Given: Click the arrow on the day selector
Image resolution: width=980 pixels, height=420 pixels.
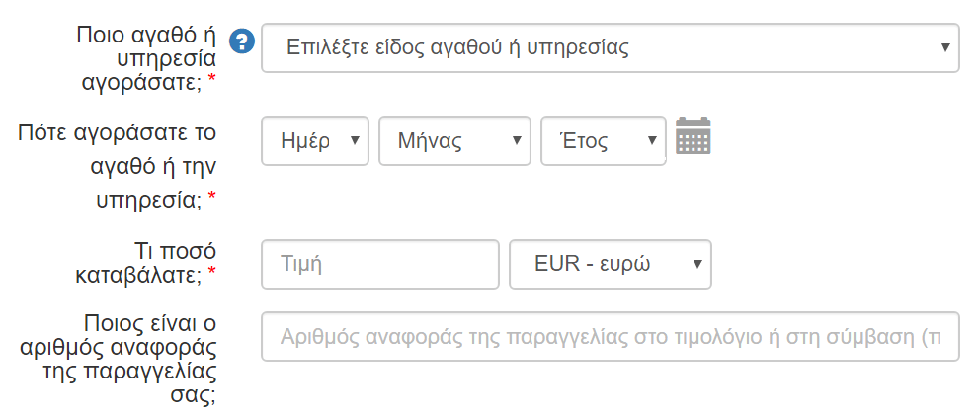Looking at the screenshot, I should (x=355, y=140).
